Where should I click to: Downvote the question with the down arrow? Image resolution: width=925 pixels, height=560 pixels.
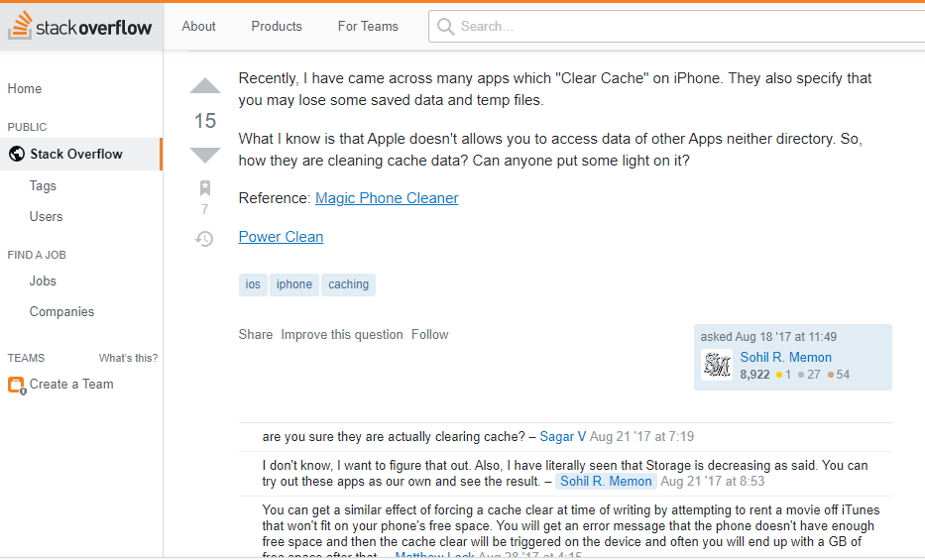(x=205, y=155)
